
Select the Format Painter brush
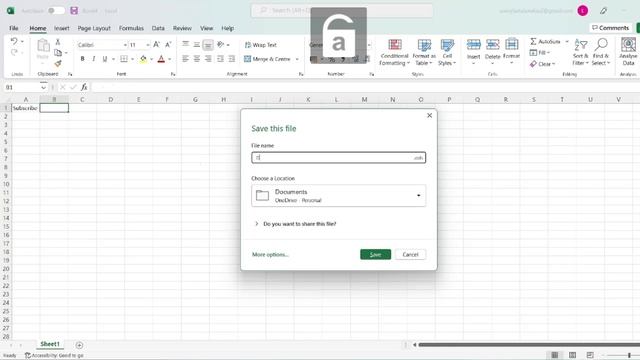click(58, 63)
